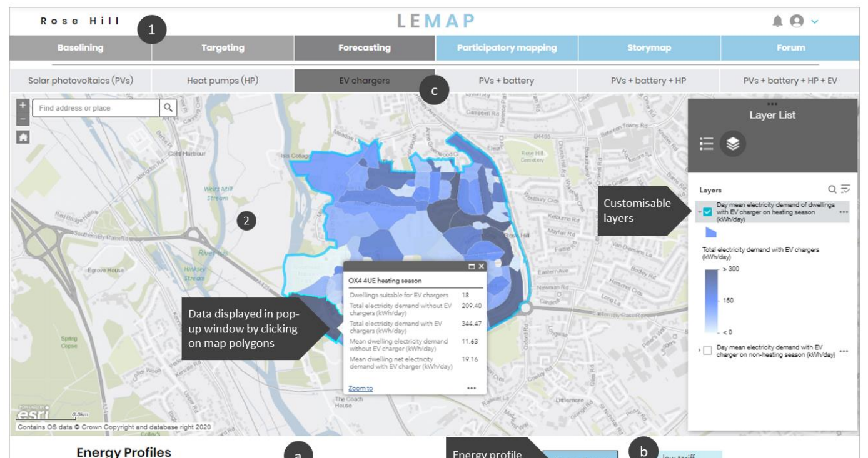Click the magnifier search button beside address box
The width and height of the screenshot is (868, 458).
168,107
